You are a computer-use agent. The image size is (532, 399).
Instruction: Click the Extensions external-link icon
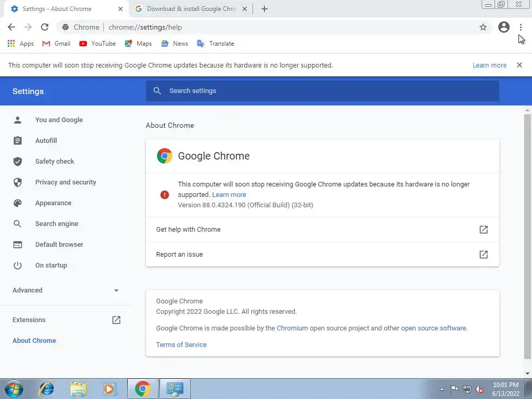point(116,320)
